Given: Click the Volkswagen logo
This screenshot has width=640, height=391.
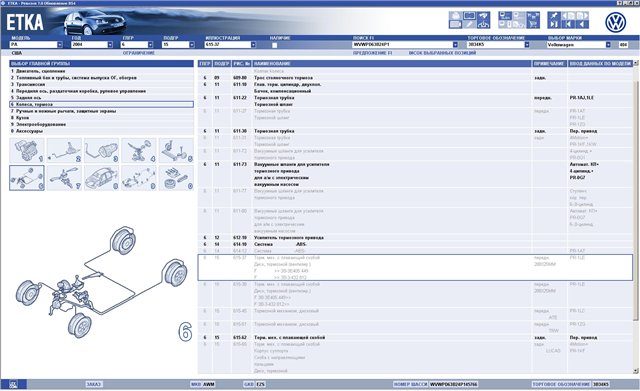Looking at the screenshot, I should (616, 22).
